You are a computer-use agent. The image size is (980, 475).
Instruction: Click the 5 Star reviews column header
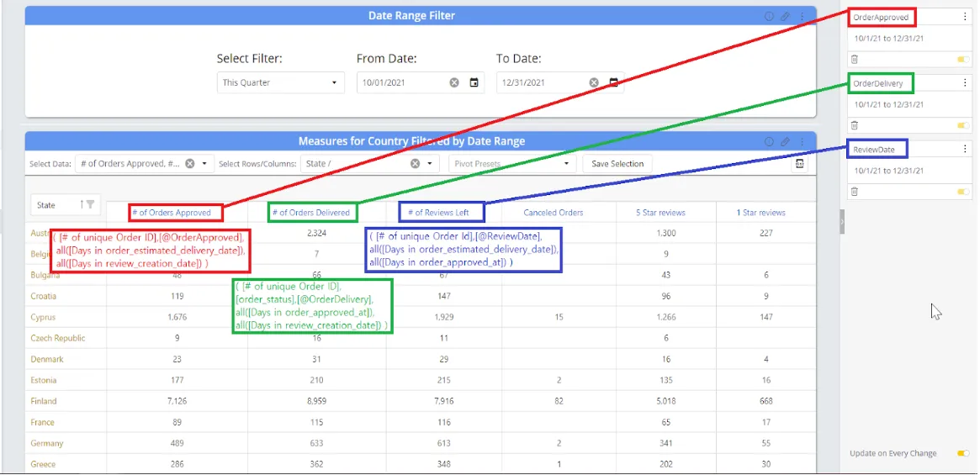[x=660, y=213]
